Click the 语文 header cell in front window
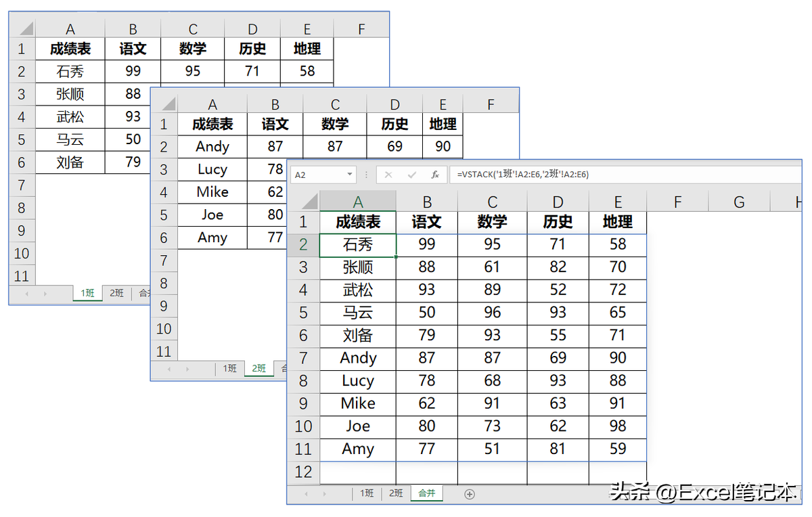The width and height of the screenshot is (812, 517). click(427, 222)
